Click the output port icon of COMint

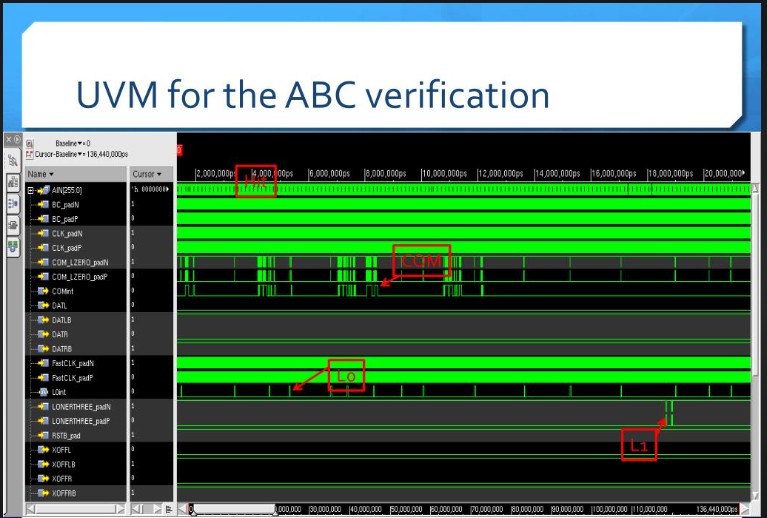pos(44,291)
